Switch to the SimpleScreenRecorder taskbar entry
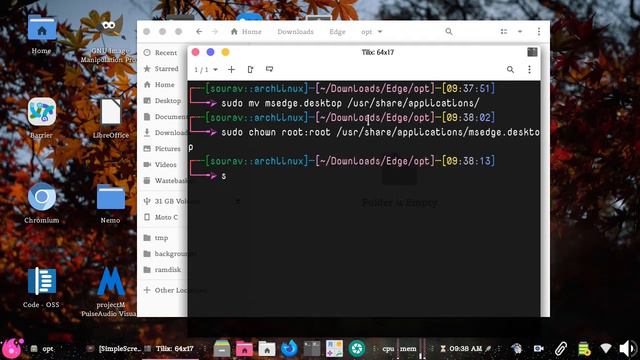Viewport: 640px width, 360px height. pyautogui.click(x=114, y=349)
